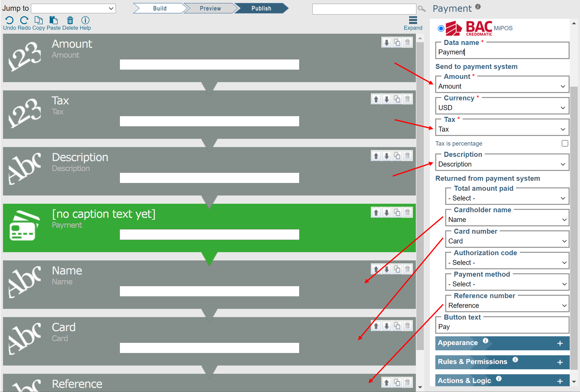Open the Reference number dropdown
Image resolution: width=580 pixels, height=392 pixels.
pos(507,305)
